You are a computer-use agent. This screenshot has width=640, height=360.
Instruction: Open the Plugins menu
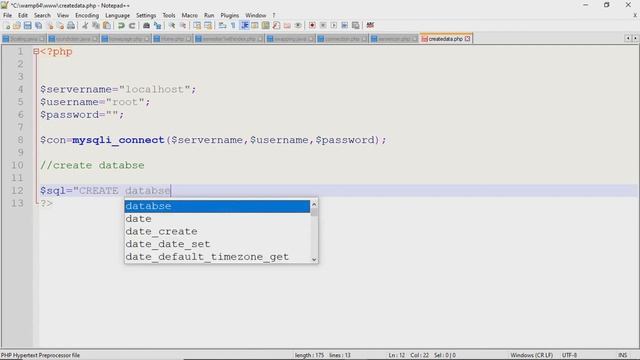[x=230, y=16]
